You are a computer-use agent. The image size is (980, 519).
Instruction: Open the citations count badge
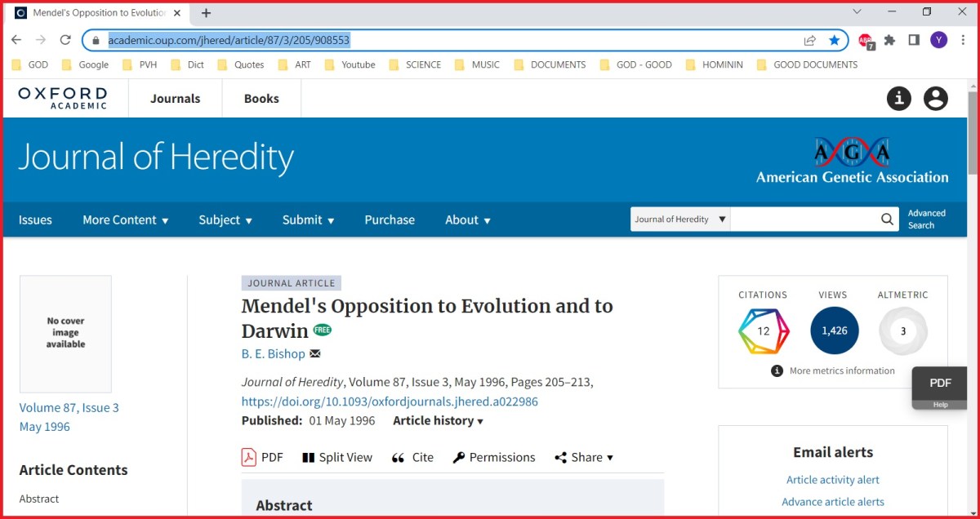click(x=763, y=331)
